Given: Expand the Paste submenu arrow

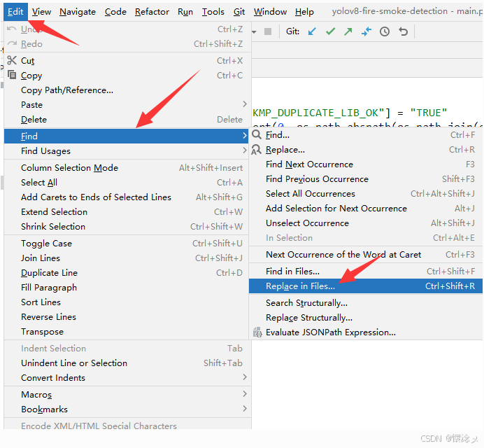Looking at the screenshot, I should click(x=245, y=104).
